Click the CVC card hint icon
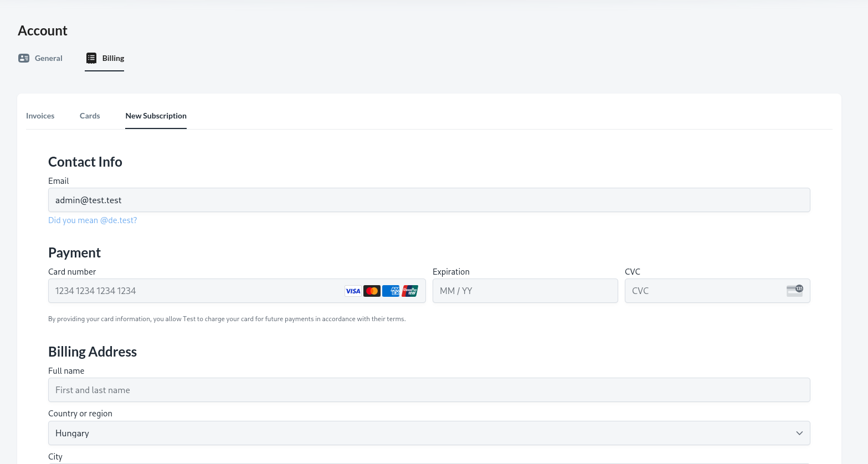Viewport: 868px width, 464px height. (794, 291)
